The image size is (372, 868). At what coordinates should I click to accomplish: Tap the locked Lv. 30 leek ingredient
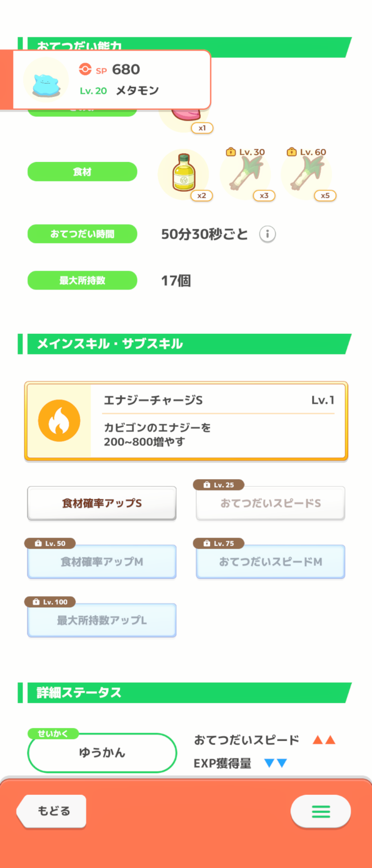(245, 174)
